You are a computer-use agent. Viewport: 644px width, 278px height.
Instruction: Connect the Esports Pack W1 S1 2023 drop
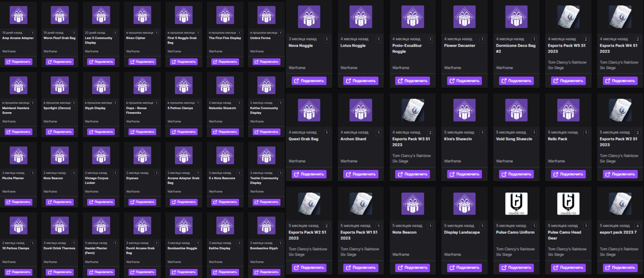pyautogui.click(x=361, y=268)
